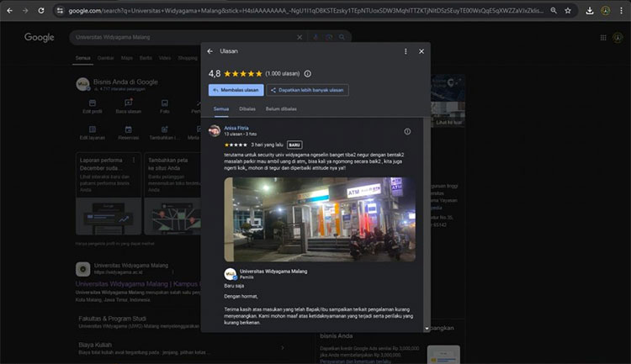Click Dapatkan lebih banyak ulasan button

coord(307,90)
